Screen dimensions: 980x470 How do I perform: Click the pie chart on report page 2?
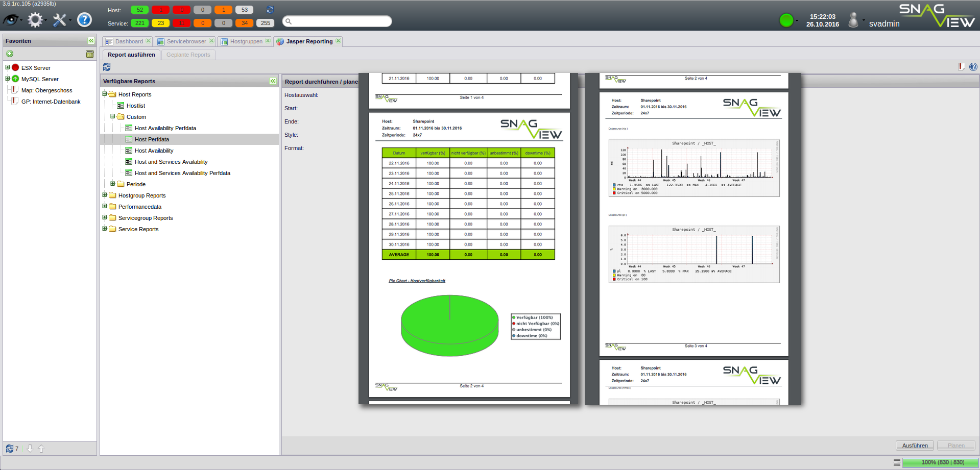[449, 325]
